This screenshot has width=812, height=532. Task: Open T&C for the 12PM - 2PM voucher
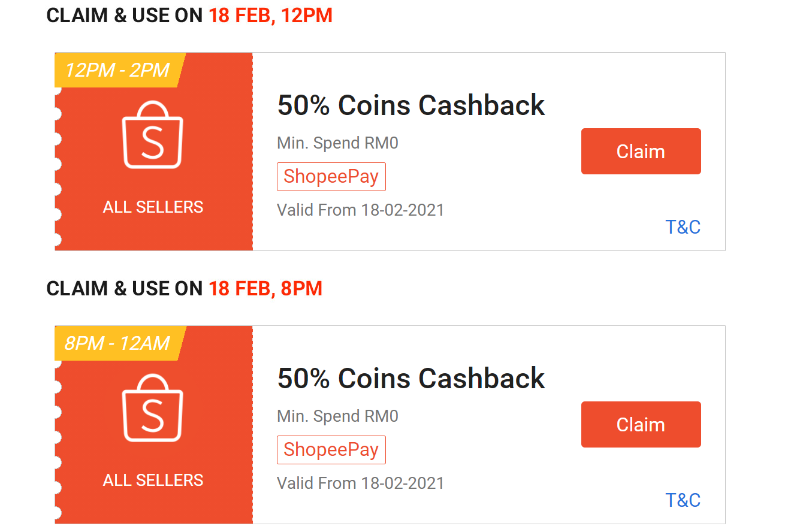[683, 227]
